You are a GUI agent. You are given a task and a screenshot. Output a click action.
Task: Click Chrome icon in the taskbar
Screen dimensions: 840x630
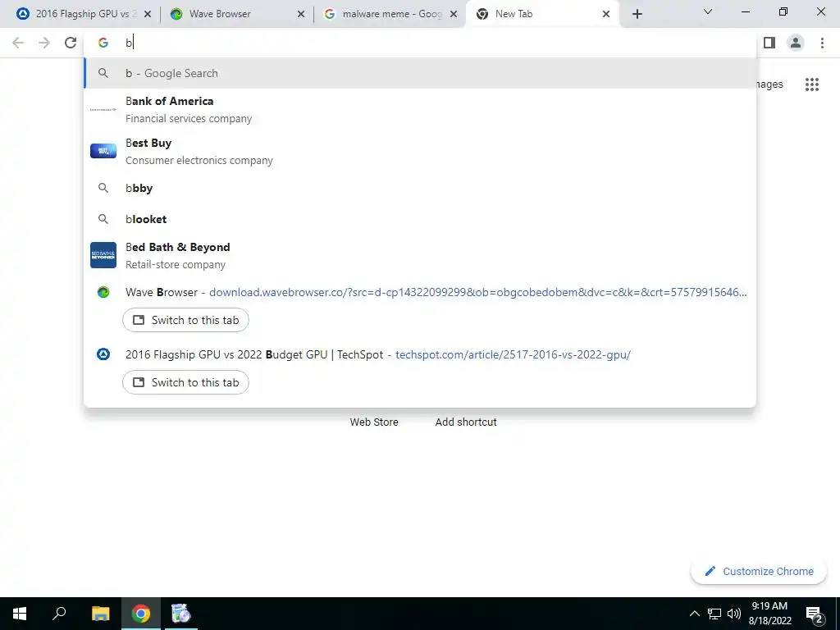pos(141,614)
